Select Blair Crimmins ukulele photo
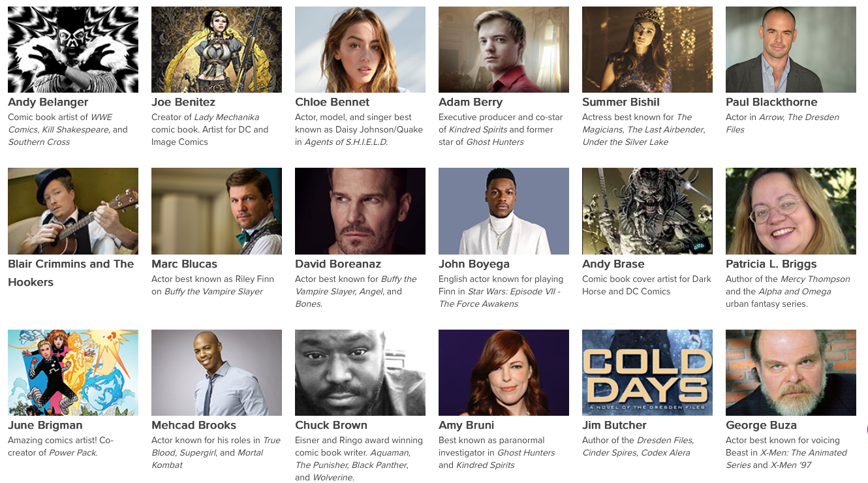Image resolution: width=868 pixels, height=483 pixels. [x=73, y=211]
